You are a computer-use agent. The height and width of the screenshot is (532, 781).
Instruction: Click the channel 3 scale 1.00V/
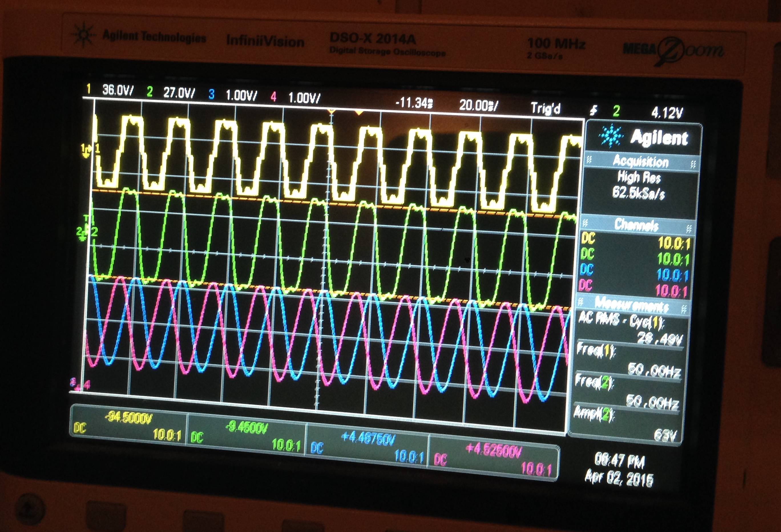pos(241,95)
